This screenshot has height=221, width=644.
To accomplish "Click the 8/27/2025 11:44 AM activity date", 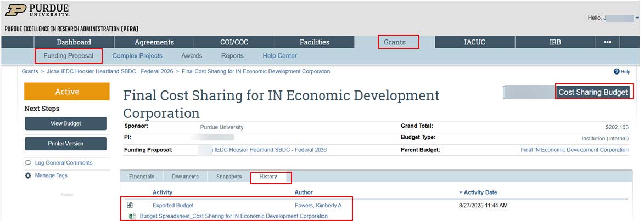I will pos(483,206).
